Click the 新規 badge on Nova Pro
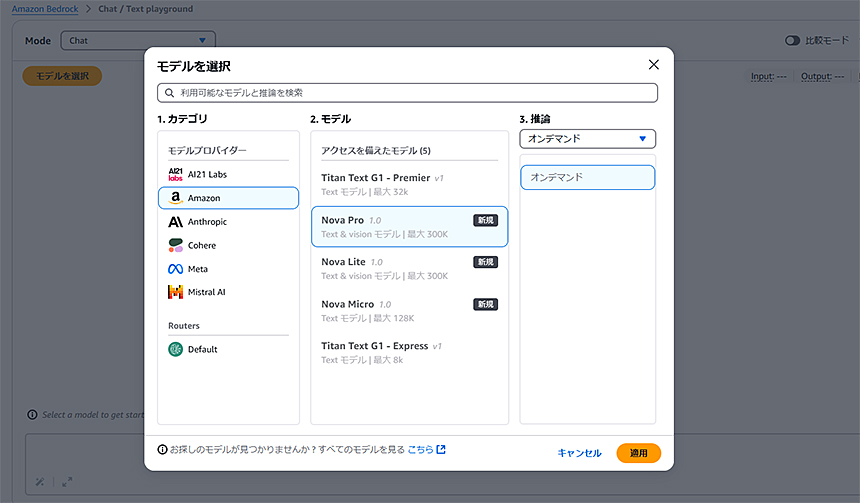Image resolution: width=860 pixels, height=503 pixels. (485, 221)
